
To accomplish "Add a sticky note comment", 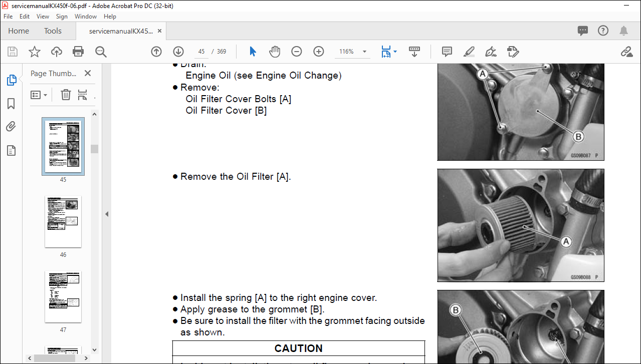I will 447,52.
